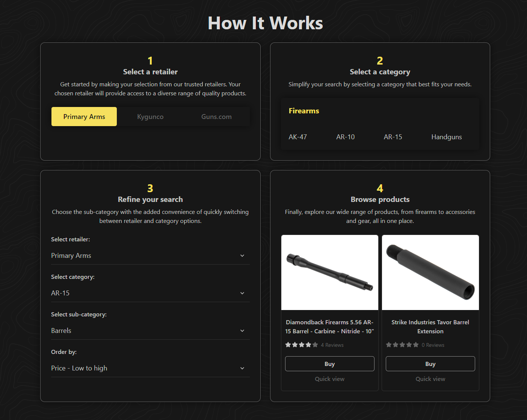
Task: Open the sub-category dropdown showing Barrels
Action: point(150,331)
